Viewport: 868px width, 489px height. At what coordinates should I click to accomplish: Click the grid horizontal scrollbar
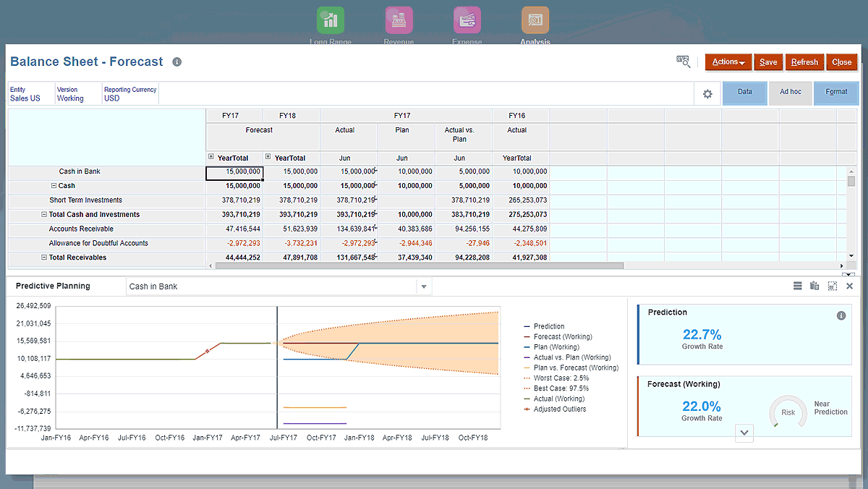pyautogui.click(x=420, y=266)
